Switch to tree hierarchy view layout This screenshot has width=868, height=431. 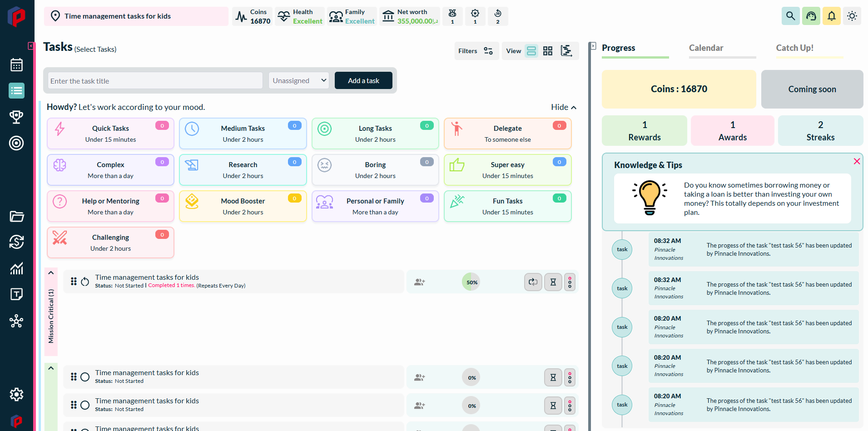coord(566,51)
